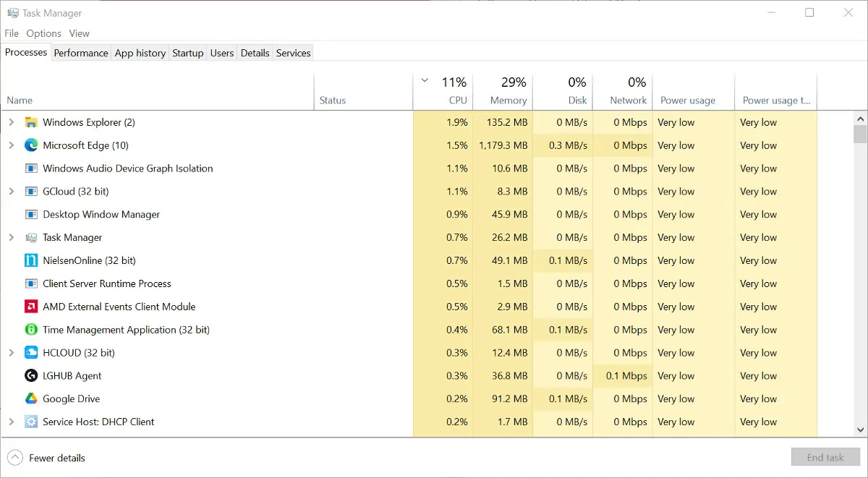Click the Task Manager process icon
The width and height of the screenshot is (868, 478).
[31, 237]
